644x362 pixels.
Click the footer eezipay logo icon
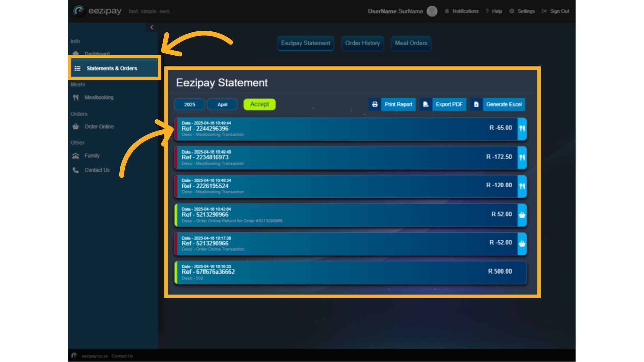click(x=74, y=356)
